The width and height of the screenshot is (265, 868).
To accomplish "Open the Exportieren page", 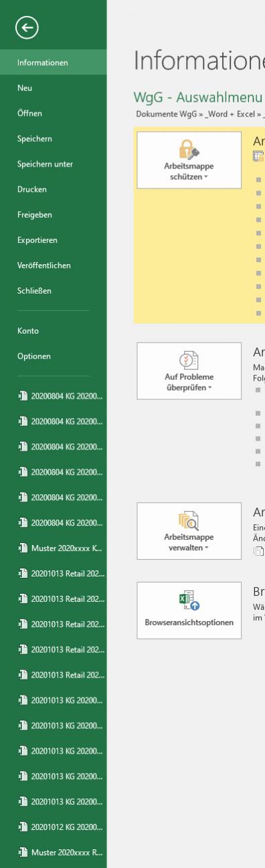I will click(54, 240).
